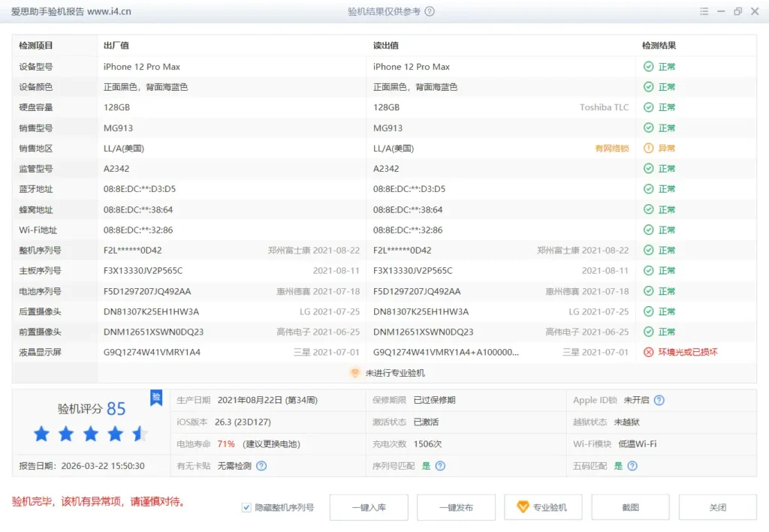Click the 蓝牙地址 正常 check icon
Viewport: 769px width, 532px height.
coord(648,188)
